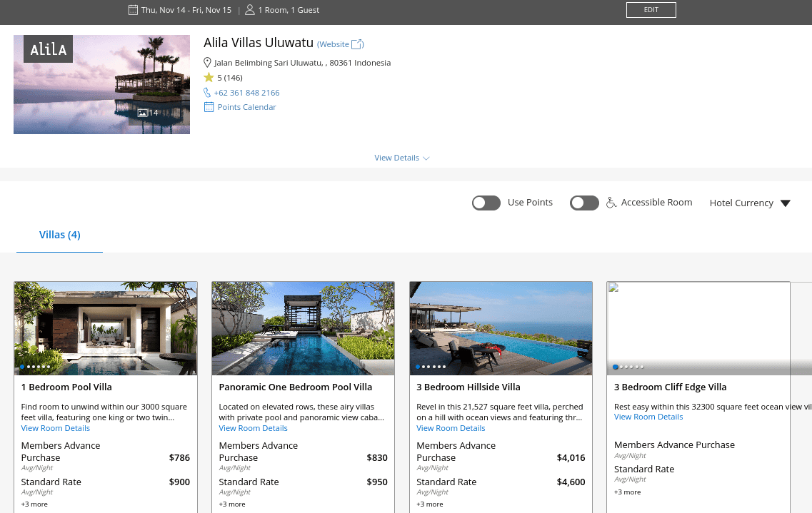Screen dimensions: 812x513
Task: Open the external website link icon
Action: (x=357, y=44)
